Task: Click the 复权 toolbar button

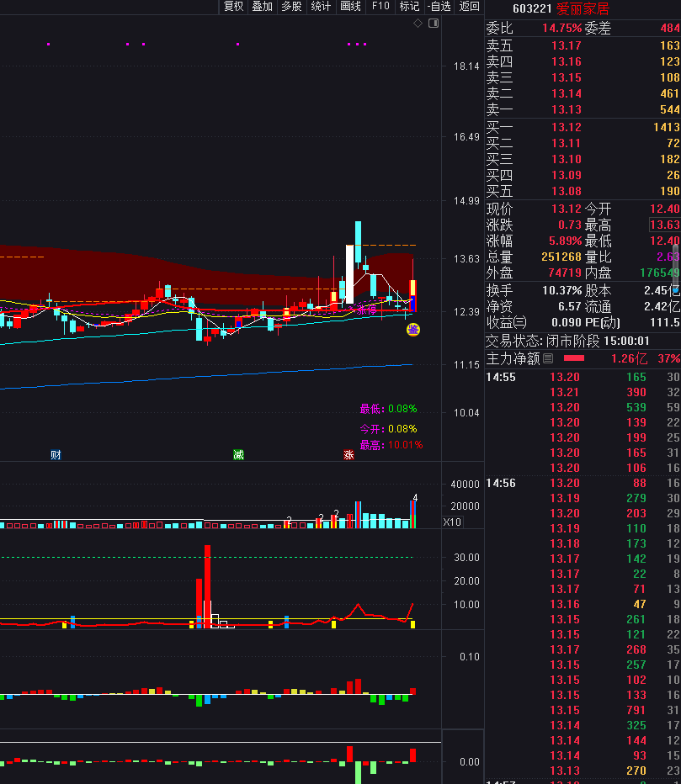Action: [233, 7]
